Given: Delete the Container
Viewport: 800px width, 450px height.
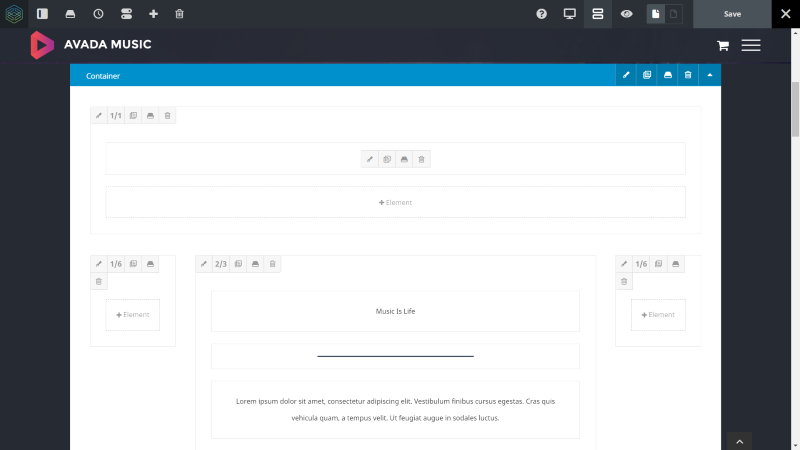Looking at the screenshot, I should pos(688,75).
